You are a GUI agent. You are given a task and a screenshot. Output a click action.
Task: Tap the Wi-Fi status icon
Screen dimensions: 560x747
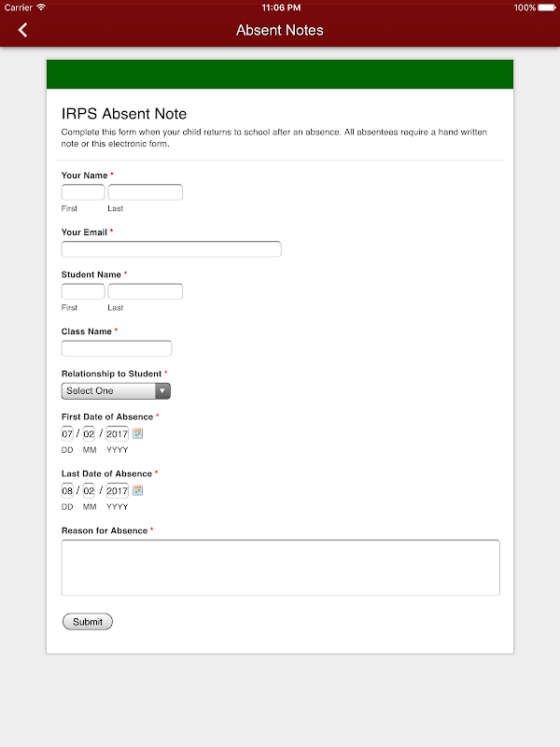click(41, 7)
